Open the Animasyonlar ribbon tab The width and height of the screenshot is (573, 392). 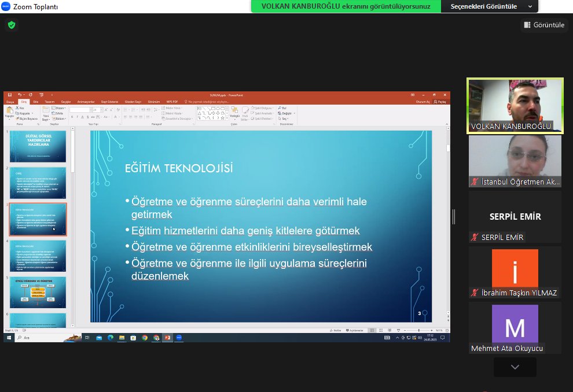pos(86,102)
